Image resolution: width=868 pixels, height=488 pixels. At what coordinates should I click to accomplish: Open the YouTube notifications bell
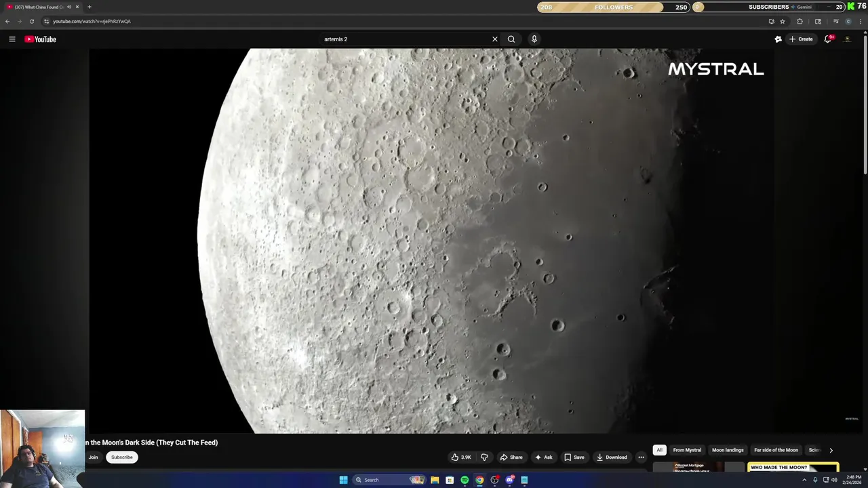click(x=827, y=39)
